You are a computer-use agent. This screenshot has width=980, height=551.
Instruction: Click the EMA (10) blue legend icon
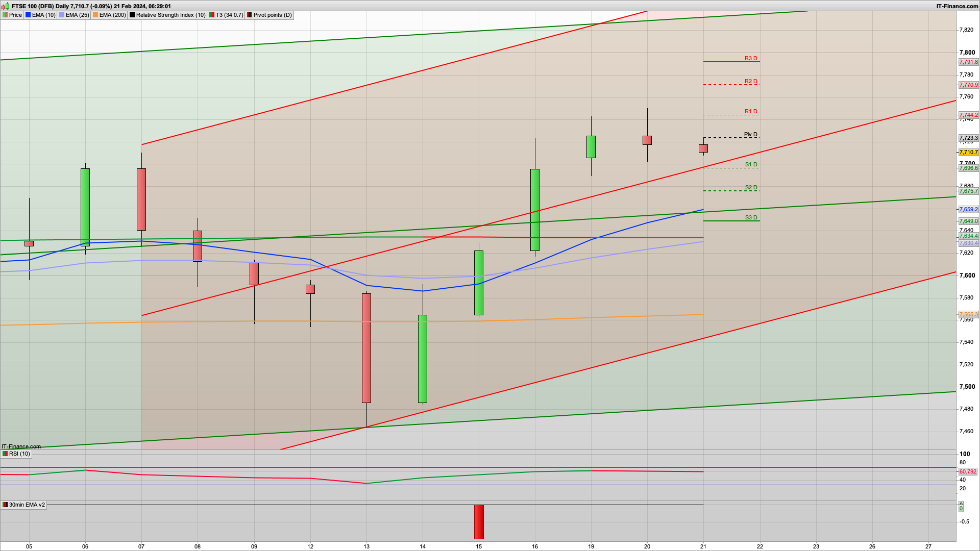tap(28, 15)
